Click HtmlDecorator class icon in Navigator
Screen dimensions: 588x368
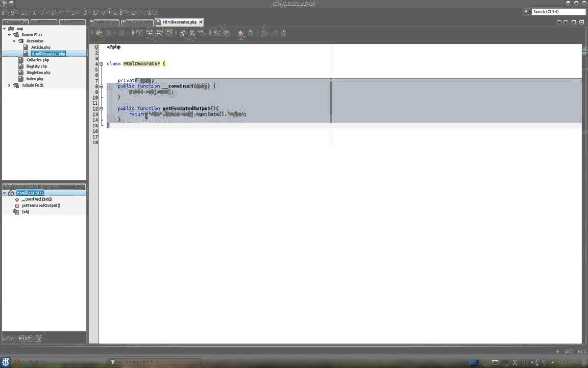tap(11, 193)
